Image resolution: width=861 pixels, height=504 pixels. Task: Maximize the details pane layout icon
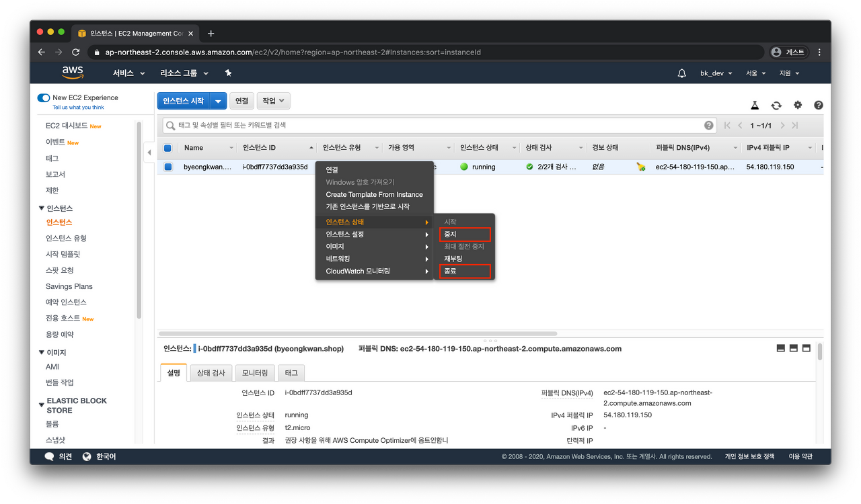807,348
